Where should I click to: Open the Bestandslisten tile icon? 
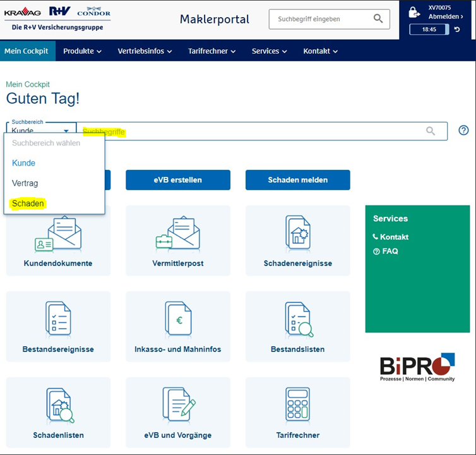(297, 319)
